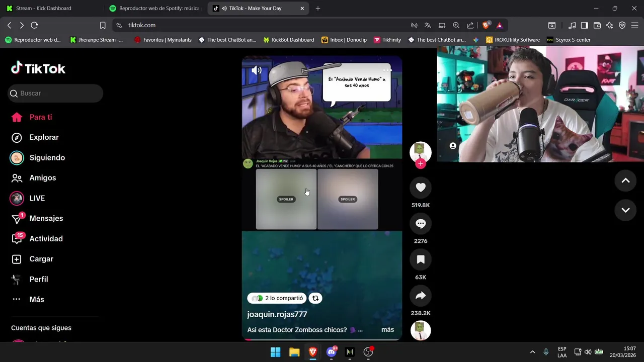Viewport: 644px width, 362px height.
Task: Open KickBot Dashboard bookmark
Action: (289, 40)
